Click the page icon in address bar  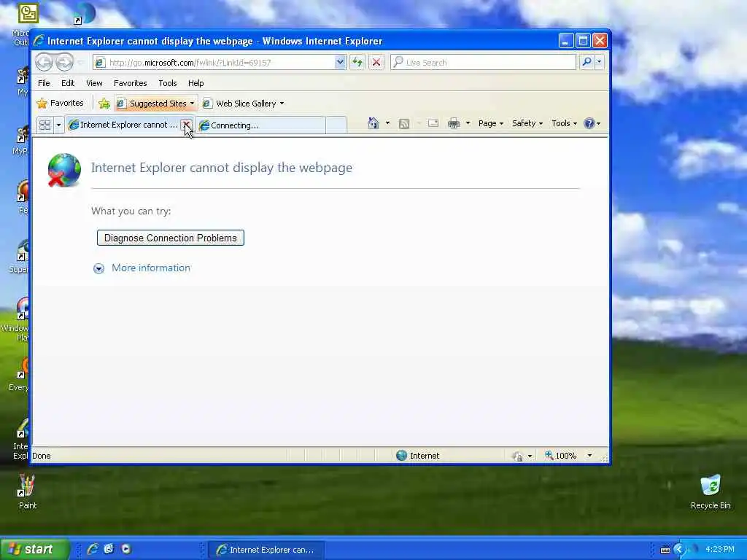click(99, 63)
